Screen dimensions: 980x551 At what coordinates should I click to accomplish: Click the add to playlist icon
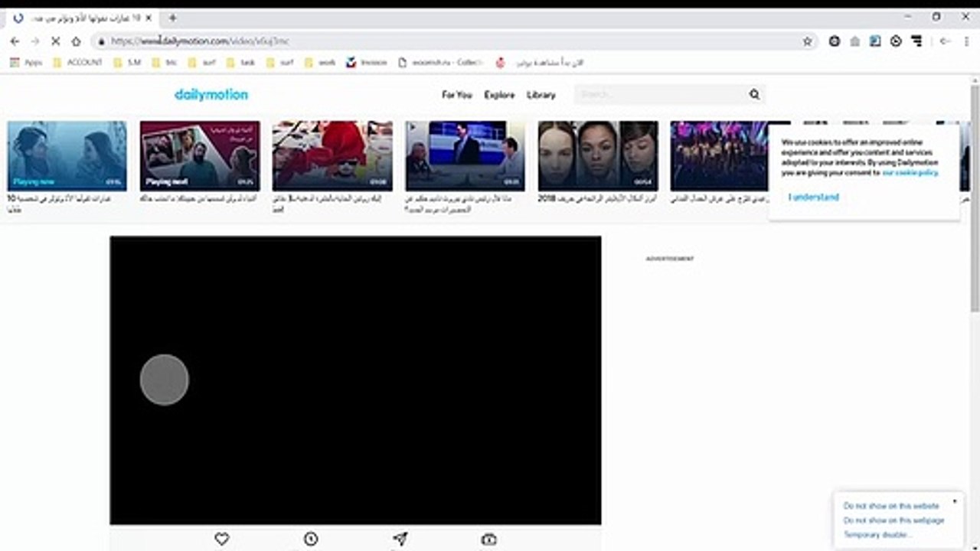tap(488, 540)
